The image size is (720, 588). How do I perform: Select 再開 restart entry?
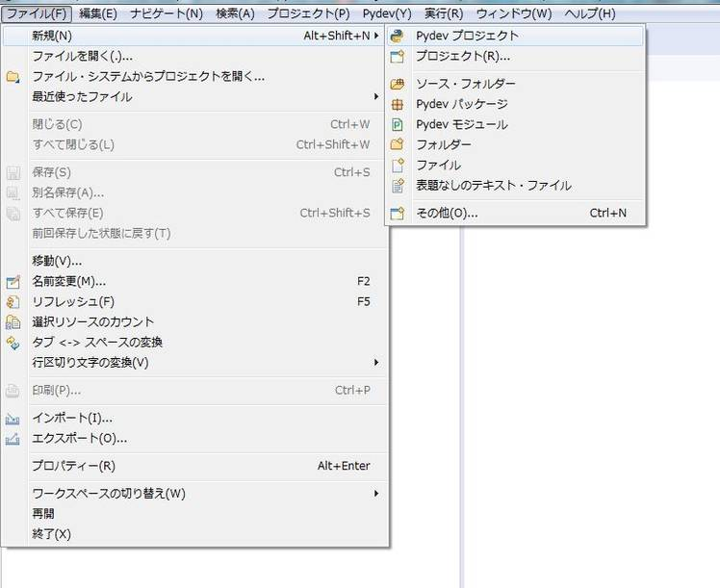[x=194, y=514]
